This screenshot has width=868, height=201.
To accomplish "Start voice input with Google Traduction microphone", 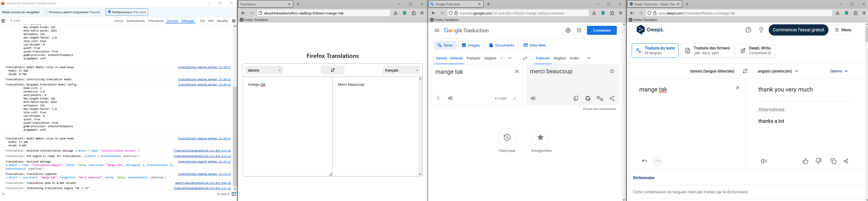I will coord(438,98).
